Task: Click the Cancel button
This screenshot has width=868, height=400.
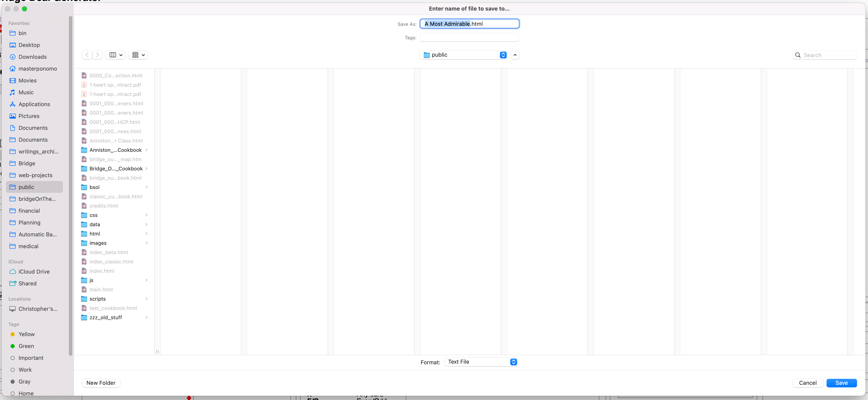Action: pyautogui.click(x=807, y=383)
